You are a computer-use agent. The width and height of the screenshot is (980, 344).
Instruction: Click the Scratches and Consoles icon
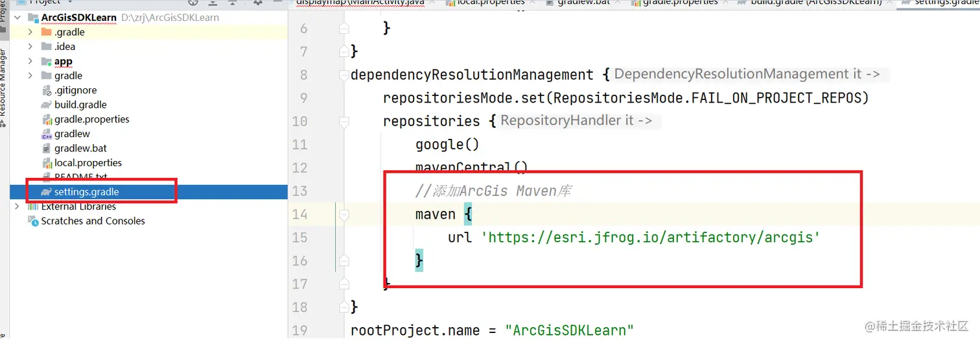pyautogui.click(x=33, y=221)
